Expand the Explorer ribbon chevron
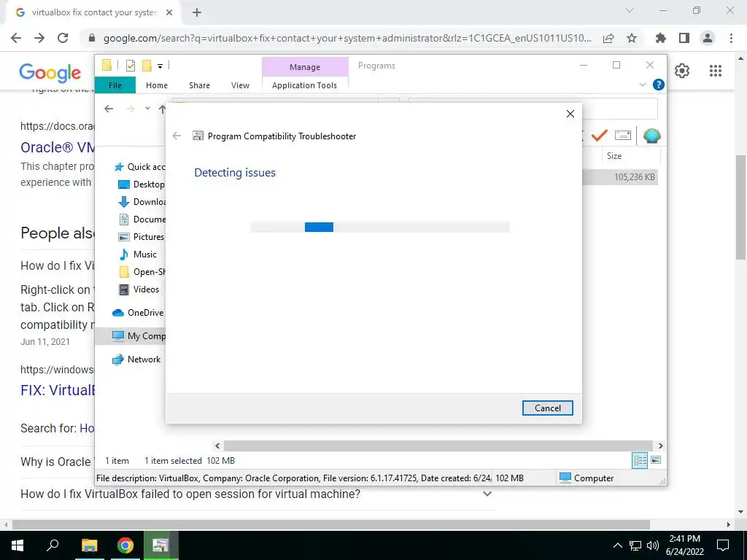The image size is (747, 560). coord(642,85)
